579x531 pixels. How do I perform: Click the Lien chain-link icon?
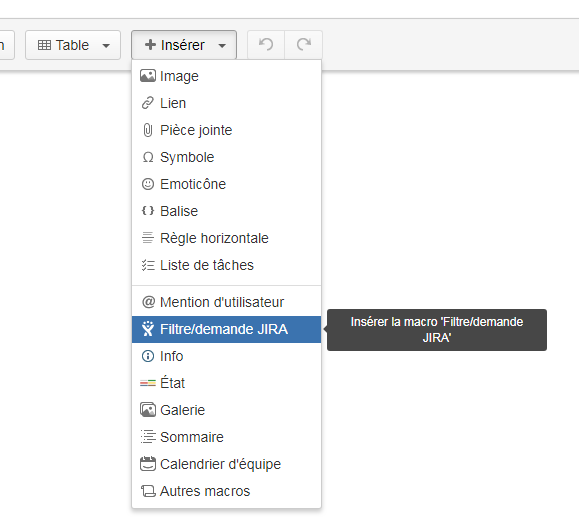point(148,103)
